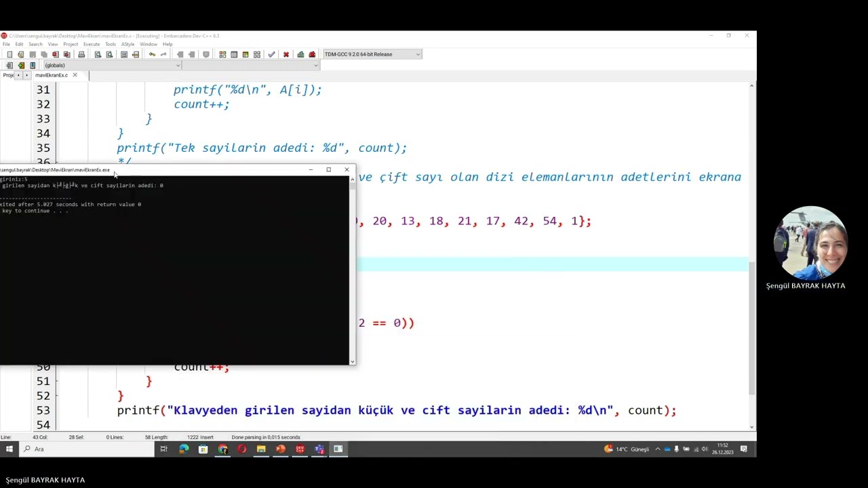Open the Help menu
The height and width of the screenshot is (488, 868).
tap(167, 44)
